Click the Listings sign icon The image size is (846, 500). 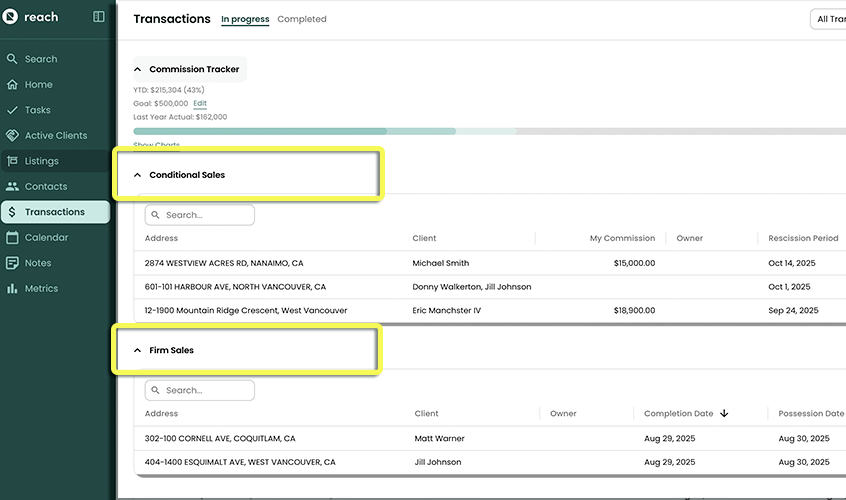12,161
